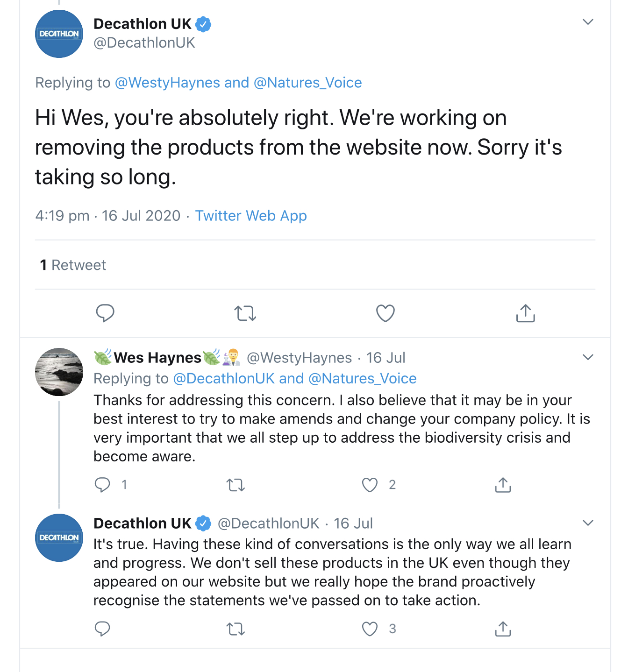The image size is (621, 672).
Task: Like Decathlon UK's reply with 3 likes
Action: [370, 629]
